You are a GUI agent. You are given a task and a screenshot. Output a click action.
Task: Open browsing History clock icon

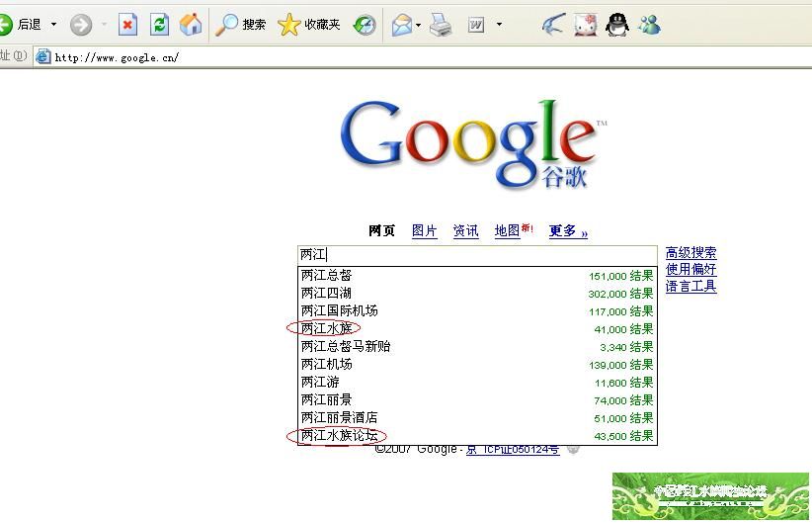click(x=365, y=25)
